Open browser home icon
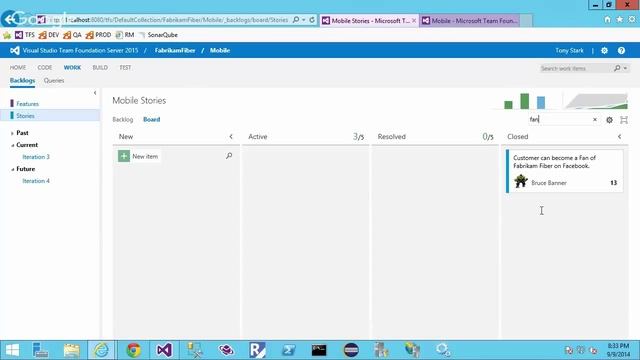The width and height of the screenshot is (640, 360). coord(607,19)
